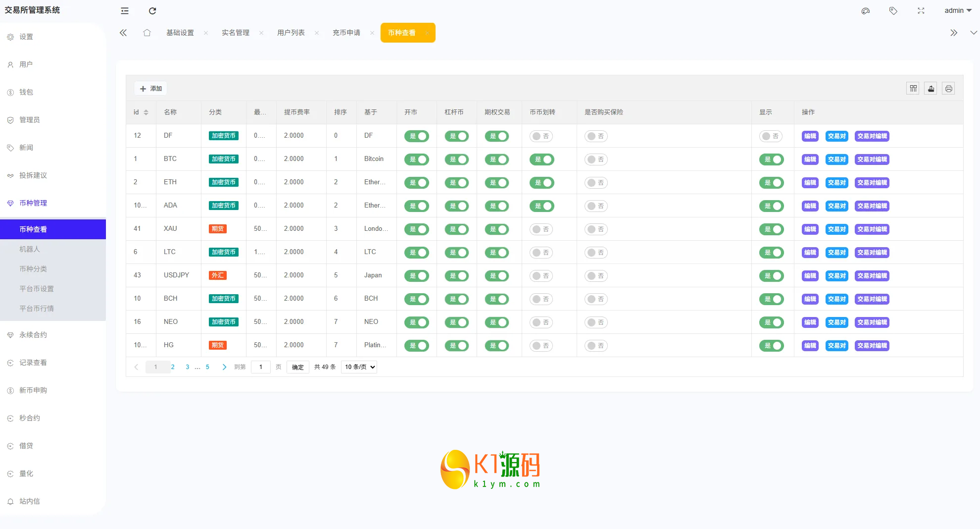
Task: Expand 新币申购 sidebar group
Action: click(x=53, y=390)
